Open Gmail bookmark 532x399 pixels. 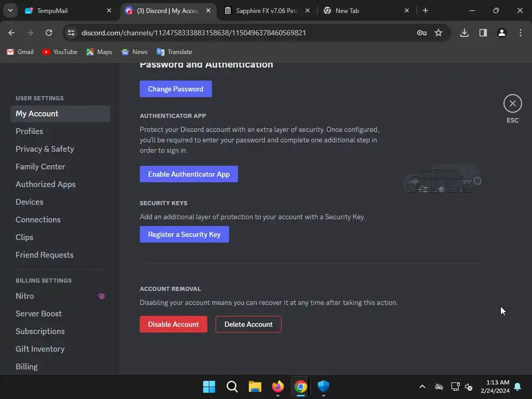pos(20,51)
